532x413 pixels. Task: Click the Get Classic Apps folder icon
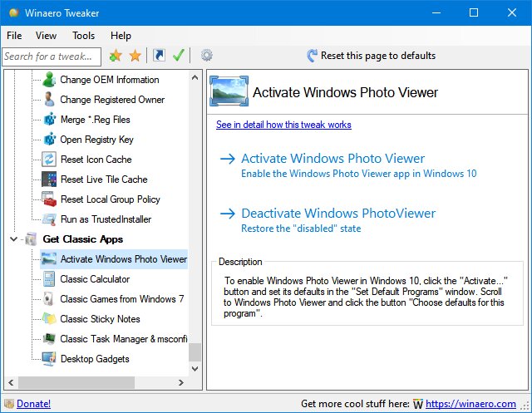[31, 239]
